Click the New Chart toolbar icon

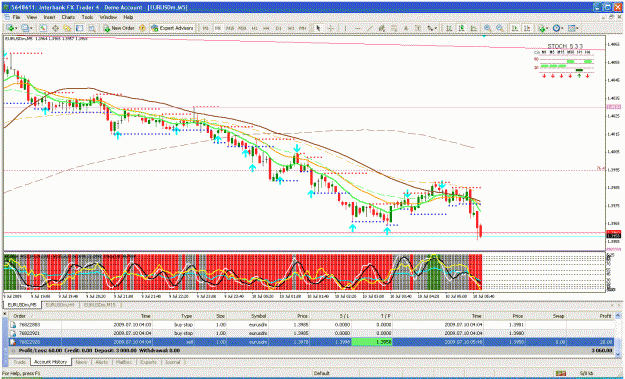pyautogui.click(x=10, y=28)
